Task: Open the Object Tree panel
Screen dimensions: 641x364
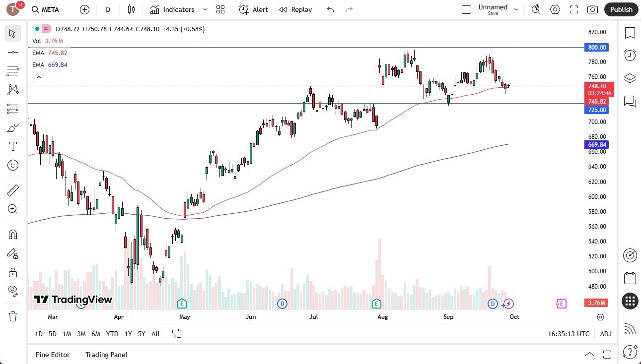Action: pyautogui.click(x=630, y=78)
